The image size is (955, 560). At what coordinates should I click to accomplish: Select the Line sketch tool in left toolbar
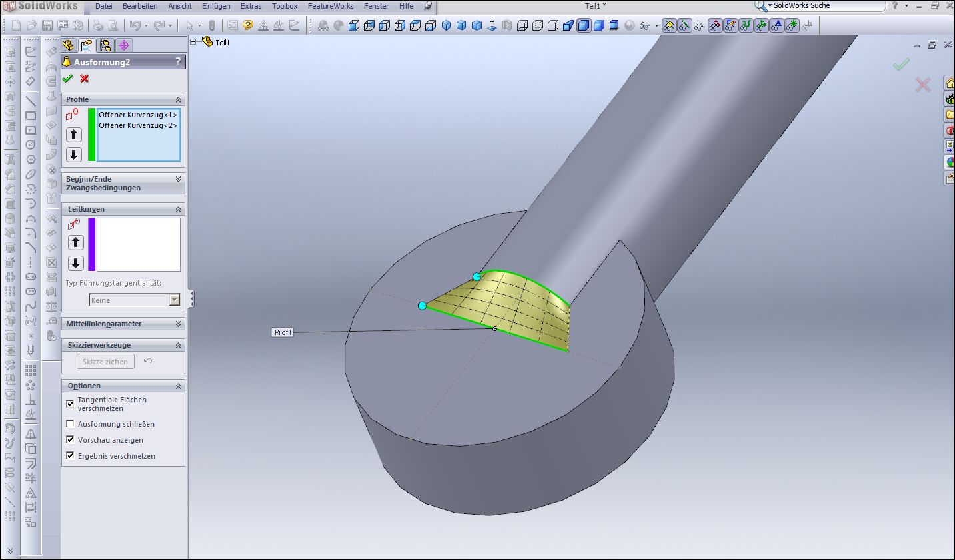click(31, 101)
